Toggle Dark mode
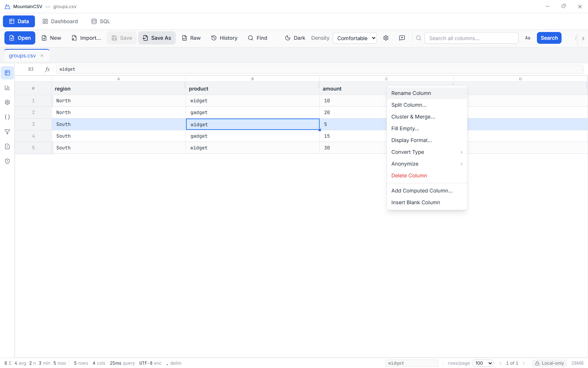This screenshot has height=368, width=588. tap(295, 38)
